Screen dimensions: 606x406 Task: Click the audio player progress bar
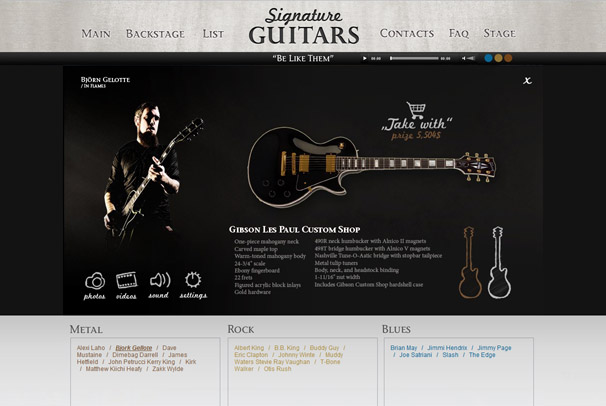414,58
